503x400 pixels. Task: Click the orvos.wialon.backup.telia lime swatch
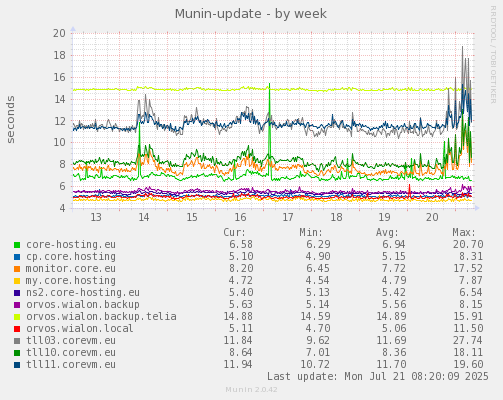17,317
